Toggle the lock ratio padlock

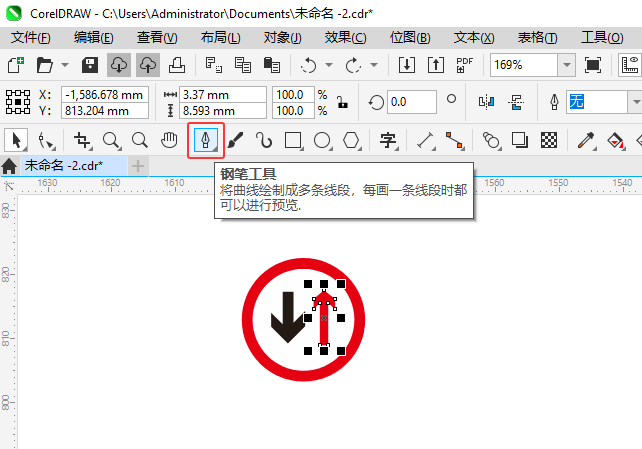tap(343, 102)
